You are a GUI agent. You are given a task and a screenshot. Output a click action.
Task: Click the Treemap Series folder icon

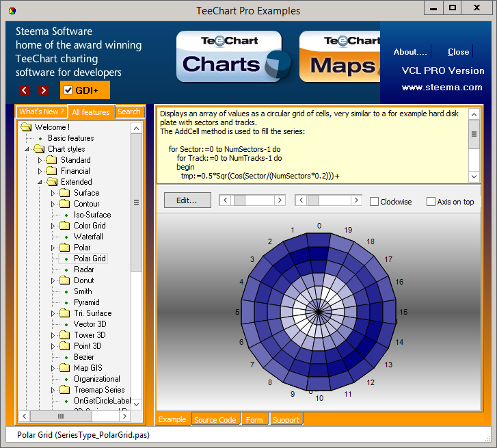pyautogui.click(x=65, y=390)
